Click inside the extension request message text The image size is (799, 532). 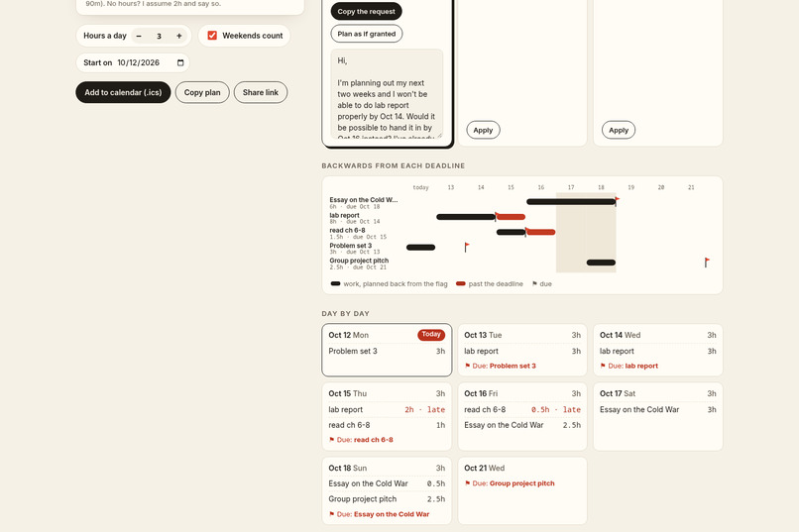pos(387,94)
